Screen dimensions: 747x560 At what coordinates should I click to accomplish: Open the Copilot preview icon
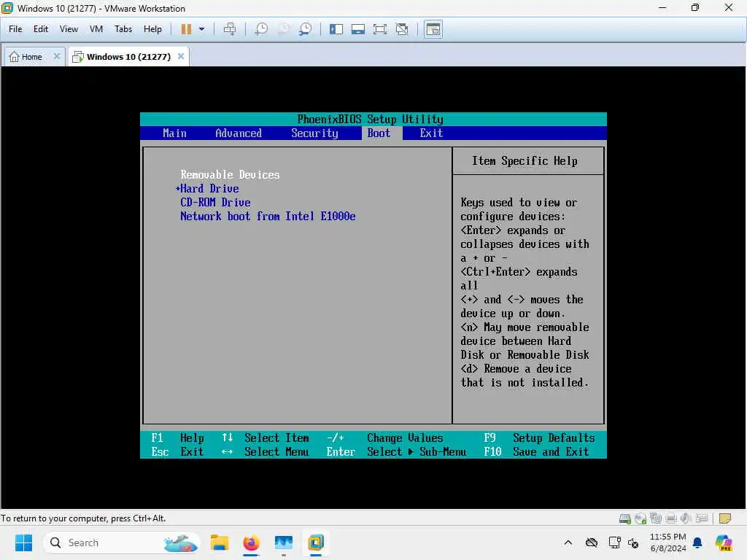[x=724, y=542]
